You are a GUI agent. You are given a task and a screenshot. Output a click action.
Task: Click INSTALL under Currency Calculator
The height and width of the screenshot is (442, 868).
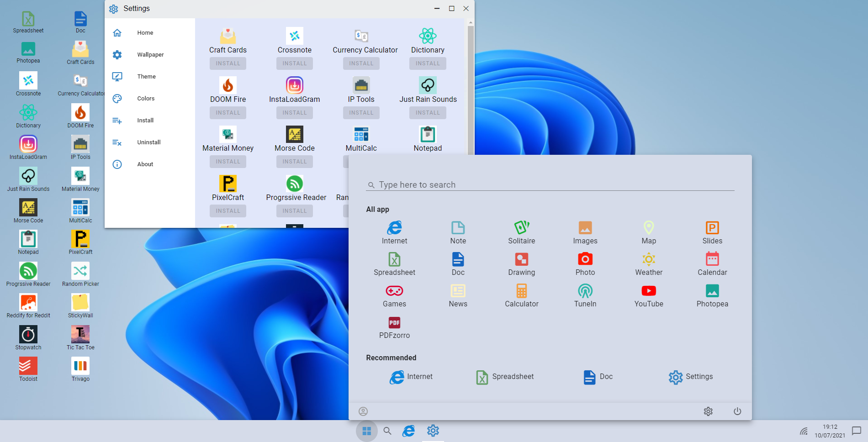click(361, 63)
